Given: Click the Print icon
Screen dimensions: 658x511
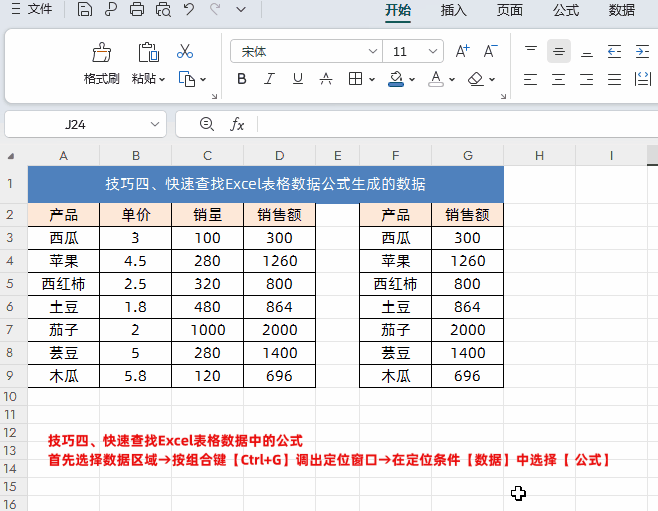Looking at the screenshot, I should (x=137, y=9).
